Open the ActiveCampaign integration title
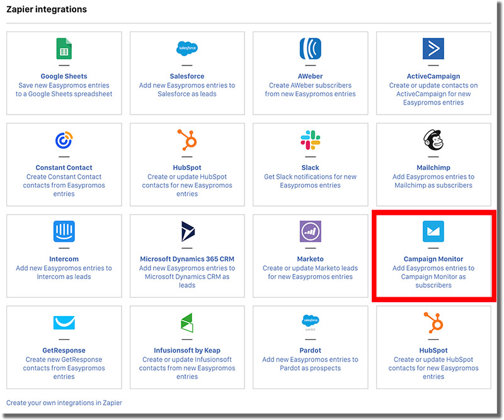This screenshot has width=504, height=420. (x=433, y=76)
